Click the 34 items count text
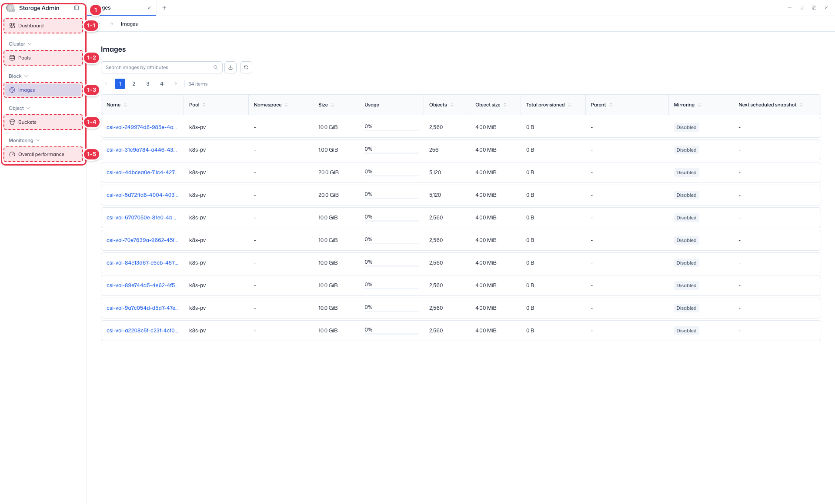Image resolution: width=835 pixels, height=504 pixels. (x=198, y=84)
